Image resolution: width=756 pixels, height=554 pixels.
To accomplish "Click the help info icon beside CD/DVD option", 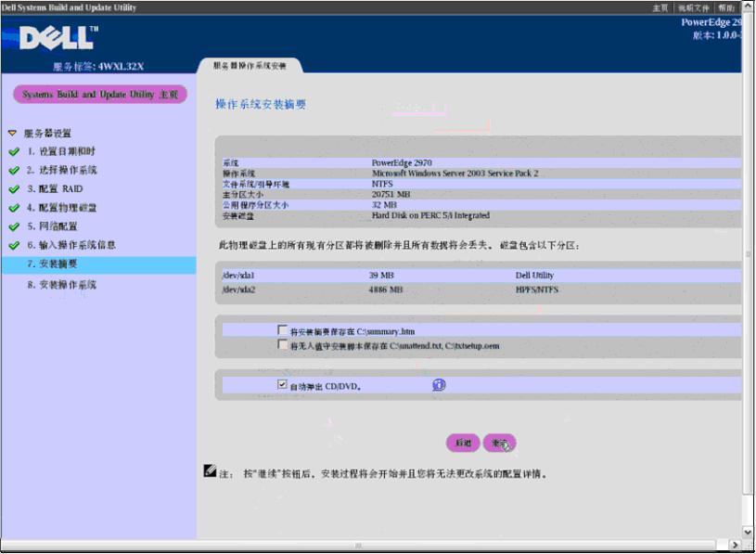I will [x=440, y=384].
